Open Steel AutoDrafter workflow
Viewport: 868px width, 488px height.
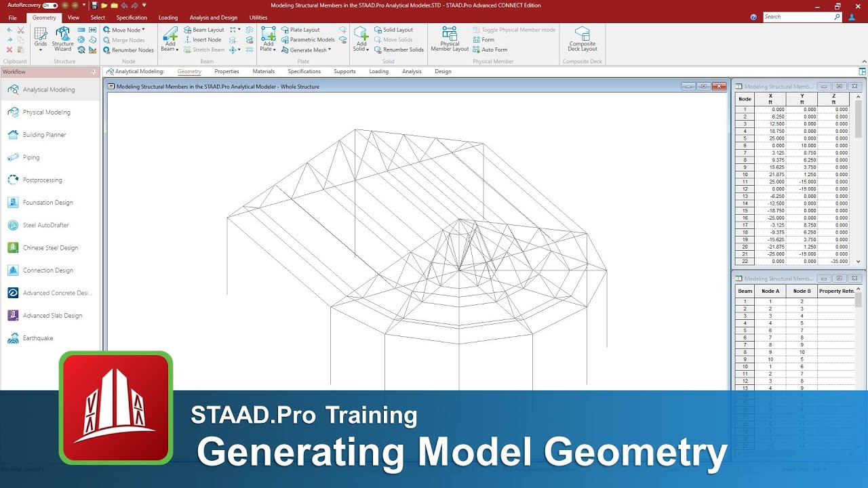(51, 225)
